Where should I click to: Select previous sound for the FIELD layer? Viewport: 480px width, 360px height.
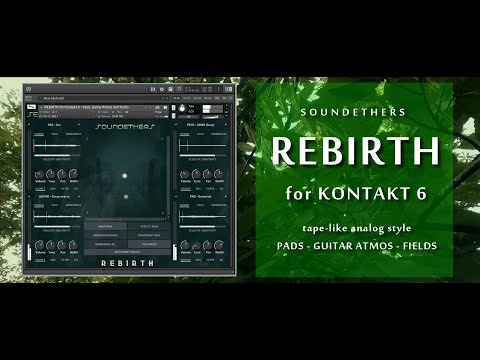point(176,125)
